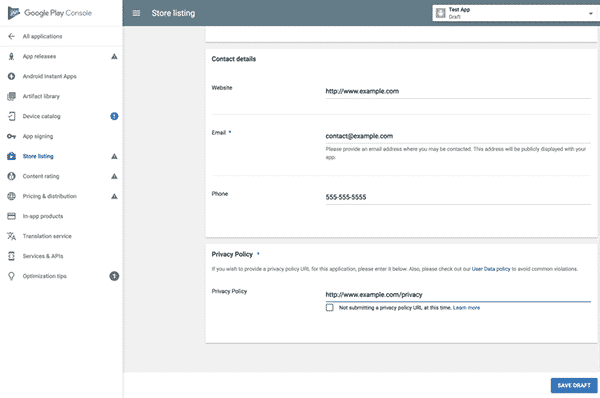Click the Content rating icon
Image resolution: width=600 pixels, height=398 pixels.
pos(11,176)
